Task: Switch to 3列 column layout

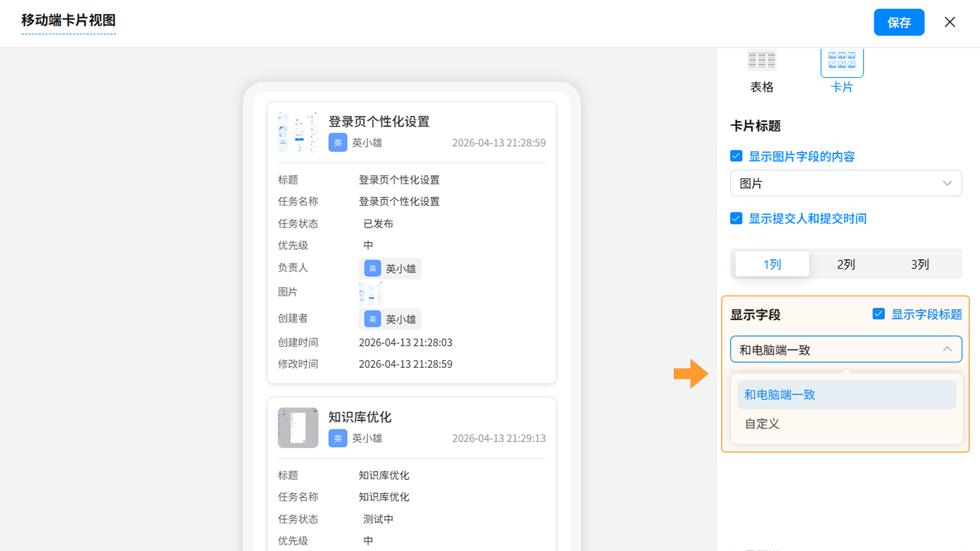Action: click(920, 264)
